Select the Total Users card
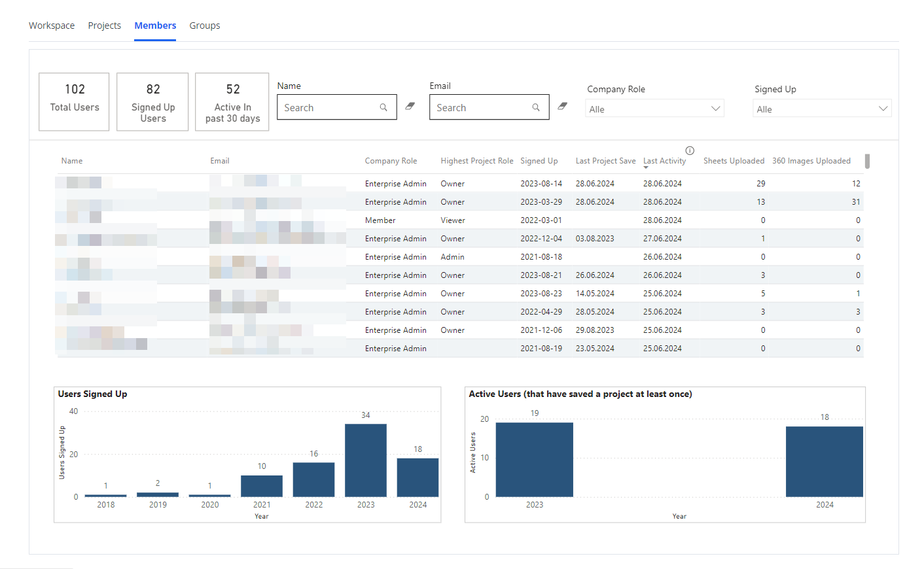This screenshot has width=924, height=569. [x=74, y=102]
